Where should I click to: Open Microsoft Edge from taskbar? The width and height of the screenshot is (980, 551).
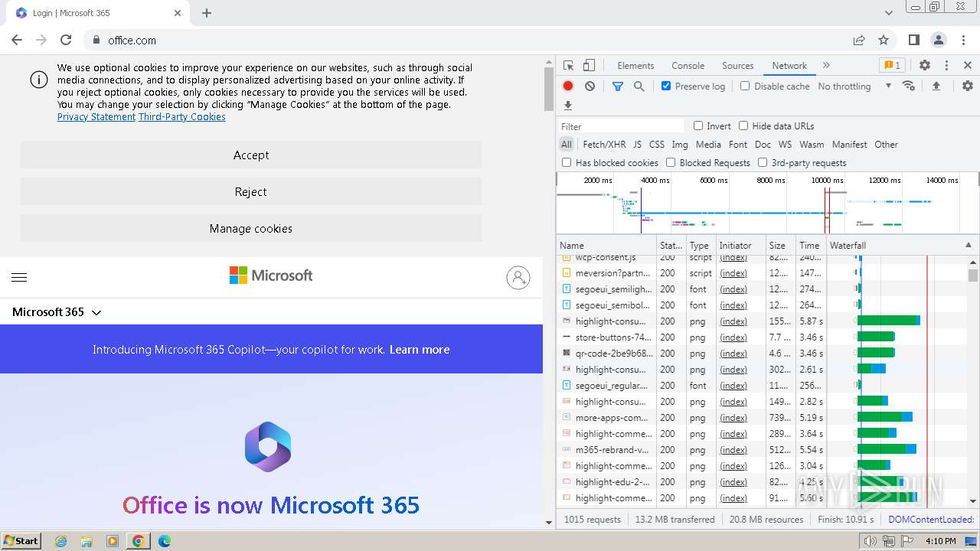pos(164,541)
